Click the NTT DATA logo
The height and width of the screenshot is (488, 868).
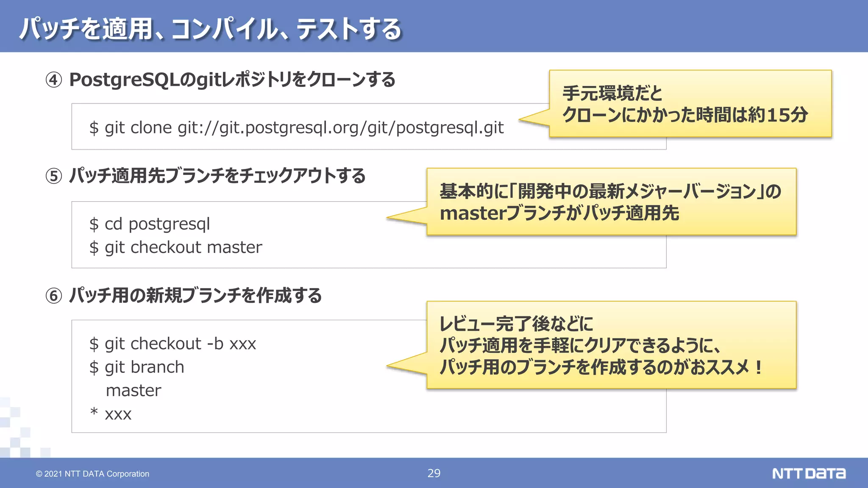click(809, 473)
